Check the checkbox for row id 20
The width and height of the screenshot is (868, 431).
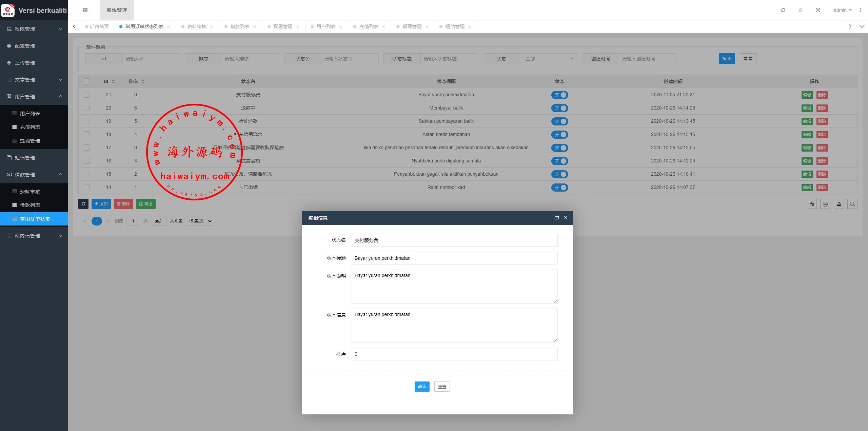coord(87,108)
